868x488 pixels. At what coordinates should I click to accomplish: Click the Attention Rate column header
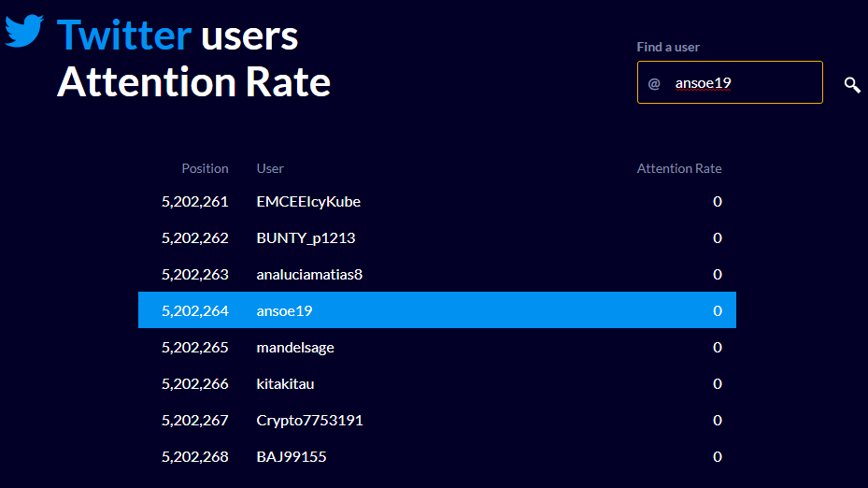(679, 168)
